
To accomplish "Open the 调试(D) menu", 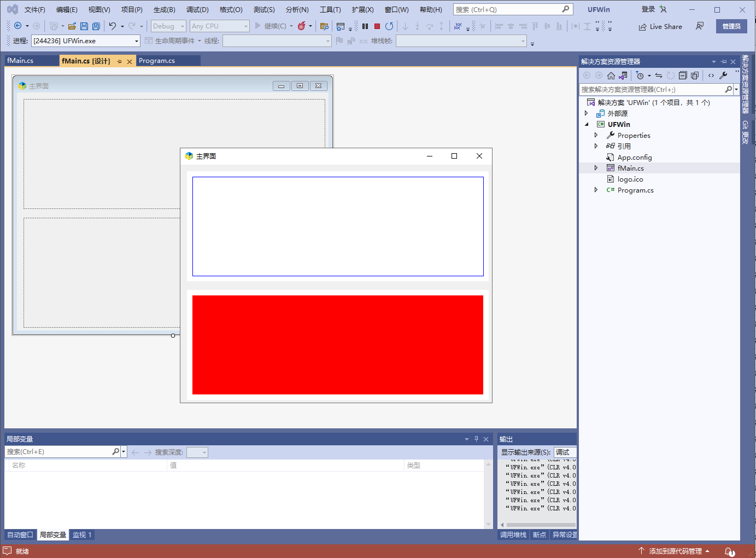I will (x=197, y=9).
